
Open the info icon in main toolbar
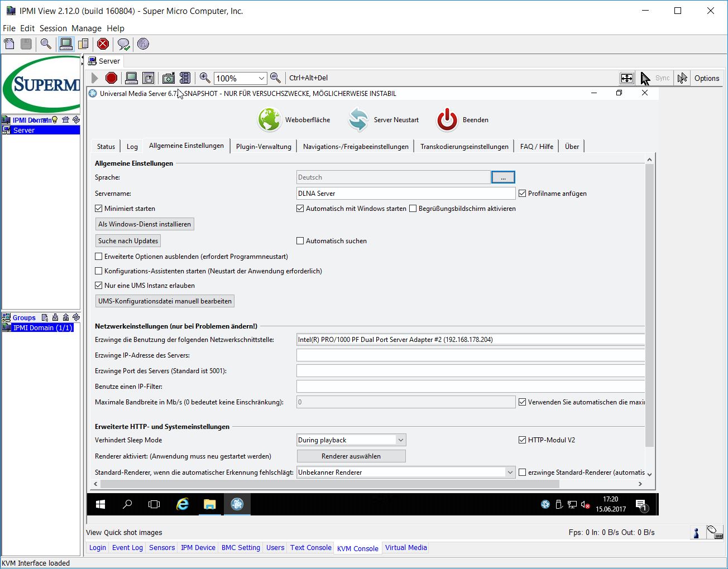tap(143, 44)
